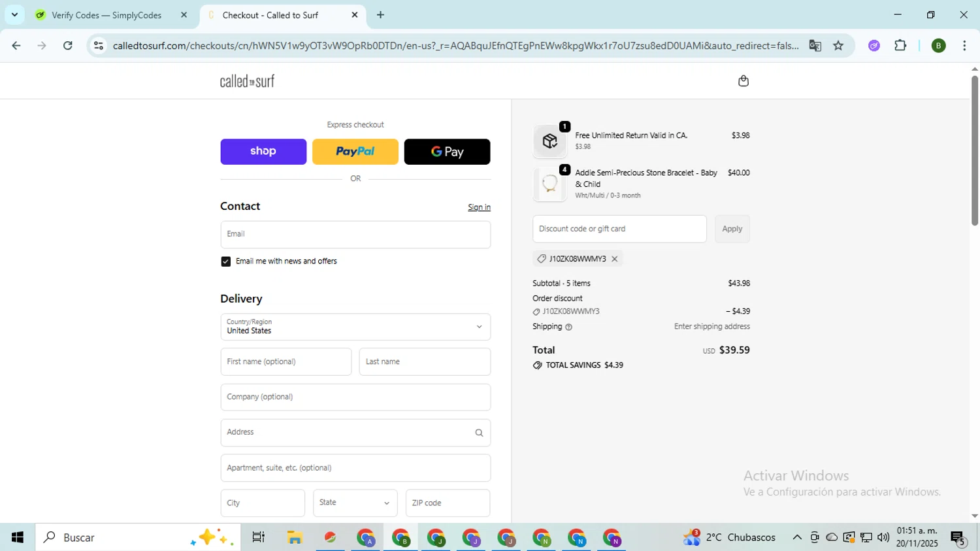This screenshot has width=980, height=551.
Task: Focus the ZIP code field
Action: pos(448,503)
